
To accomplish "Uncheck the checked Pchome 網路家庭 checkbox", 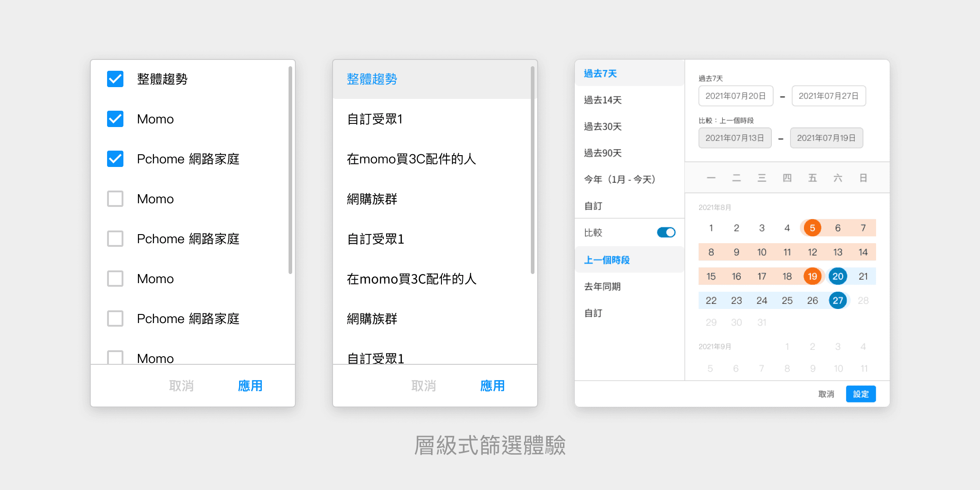I will [115, 159].
